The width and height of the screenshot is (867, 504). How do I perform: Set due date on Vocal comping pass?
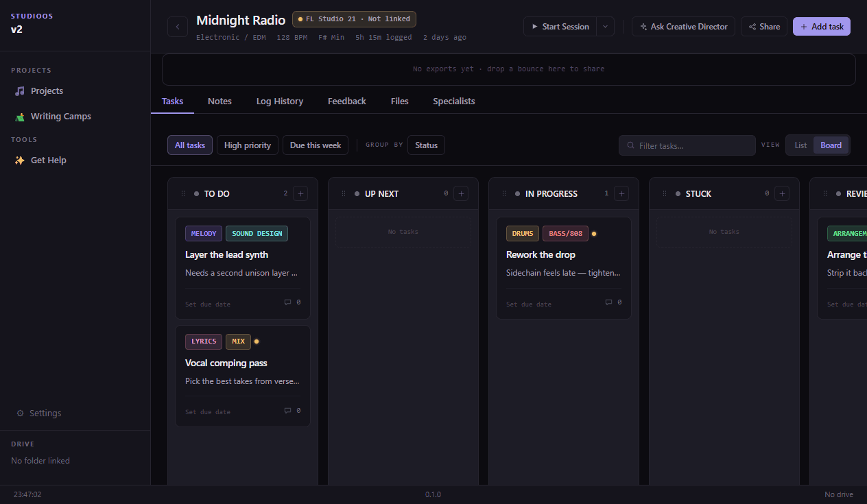coord(208,413)
